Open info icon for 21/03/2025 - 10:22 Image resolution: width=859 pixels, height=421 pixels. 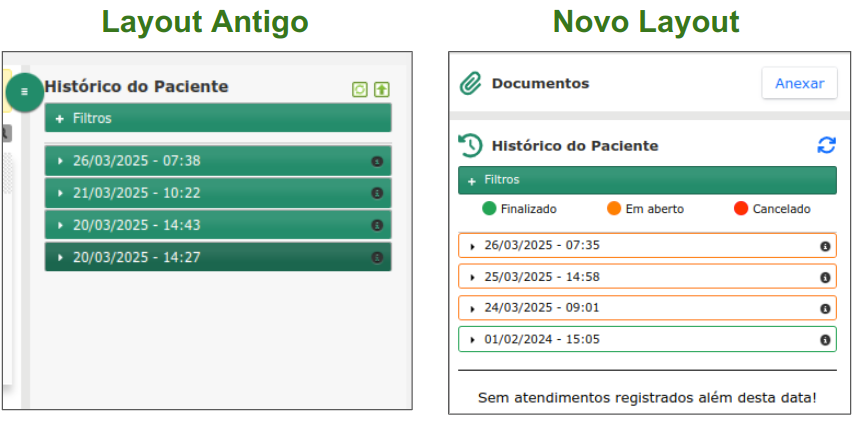377,193
